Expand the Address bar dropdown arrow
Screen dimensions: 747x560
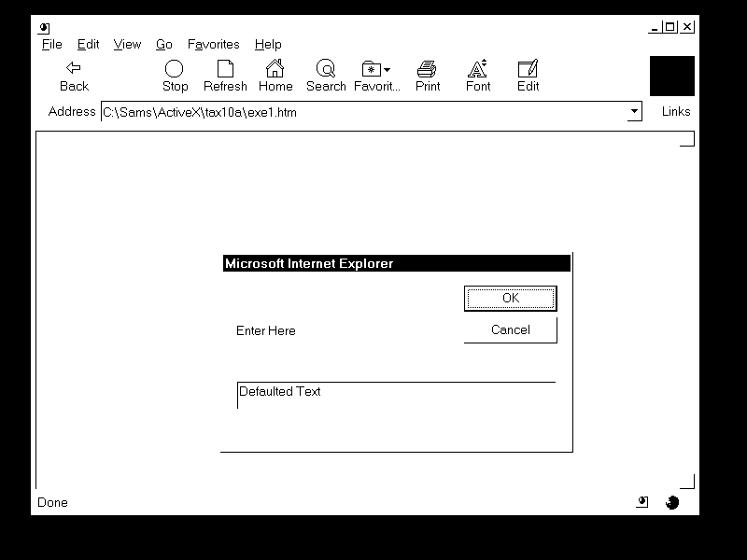(x=635, y=112)
